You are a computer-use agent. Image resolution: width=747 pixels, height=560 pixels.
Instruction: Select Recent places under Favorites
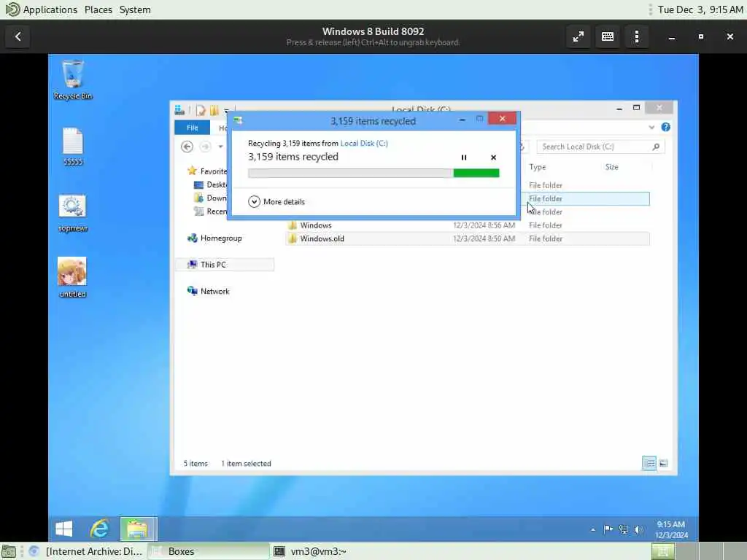[210, 211]
